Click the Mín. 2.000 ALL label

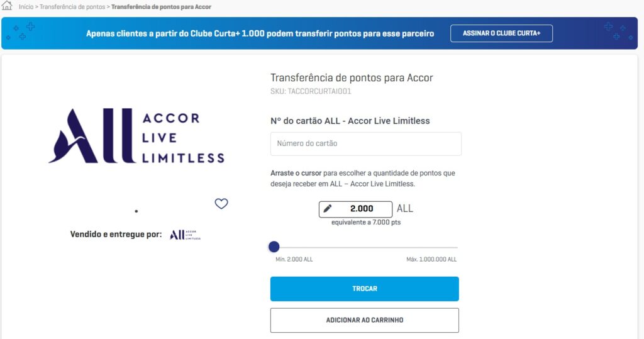pyautogui.click(x=294, y=259)
